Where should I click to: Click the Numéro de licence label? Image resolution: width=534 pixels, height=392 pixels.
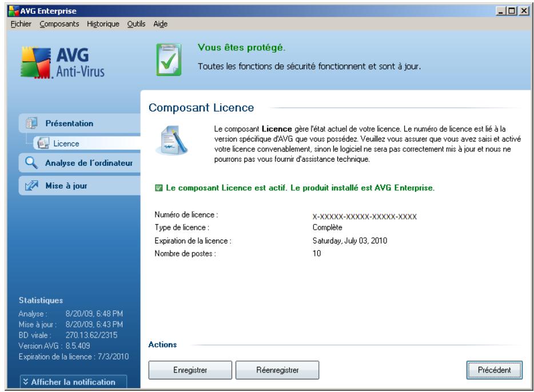tap(186, 215)
